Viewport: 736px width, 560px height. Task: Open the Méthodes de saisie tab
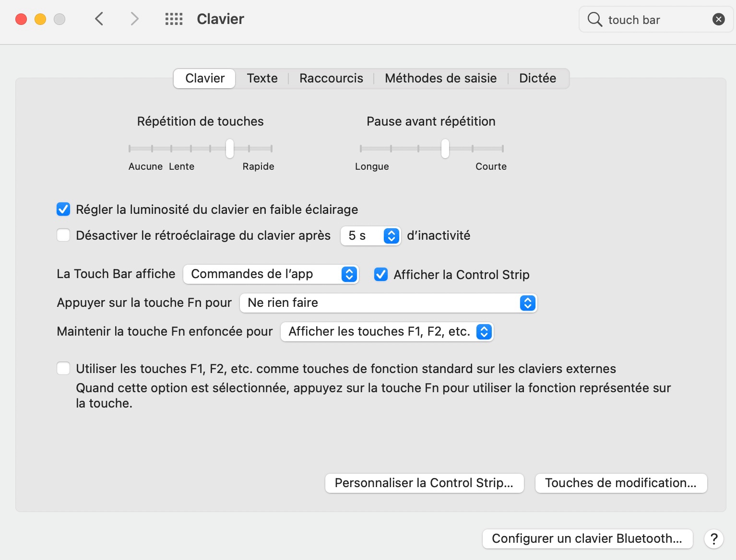click(x=440, y=78)
